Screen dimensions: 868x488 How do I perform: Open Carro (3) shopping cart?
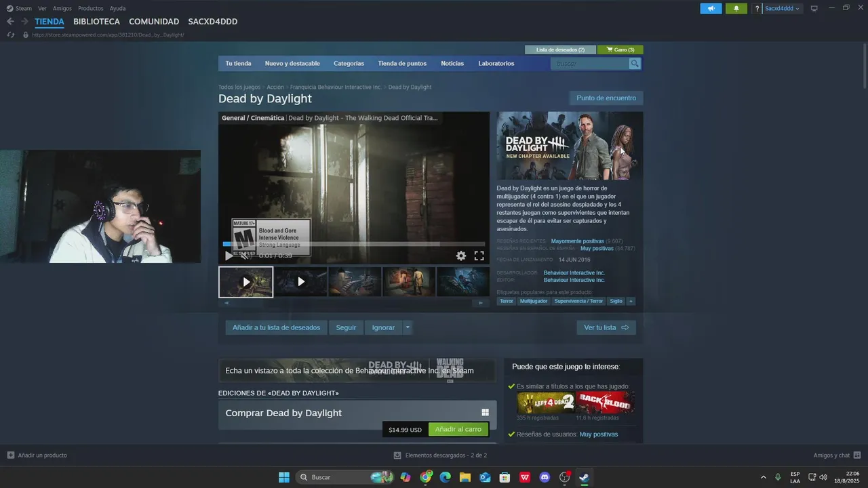620,49
